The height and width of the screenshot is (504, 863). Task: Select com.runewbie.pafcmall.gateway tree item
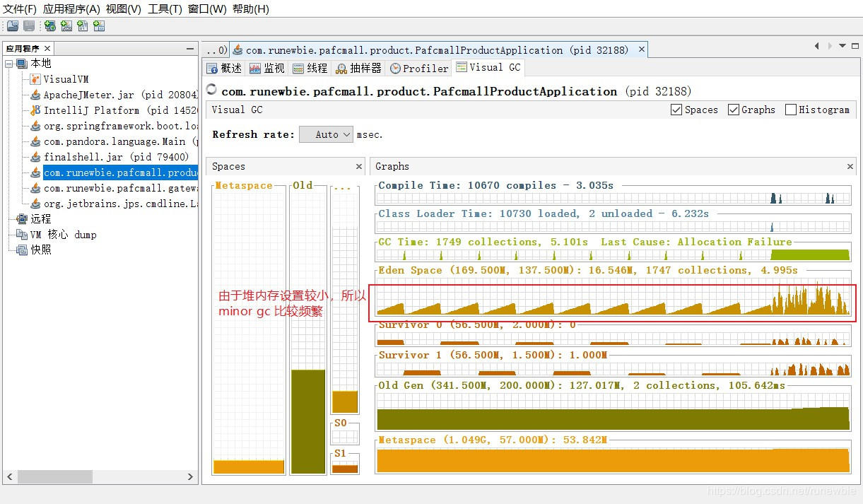click(120, 188)
